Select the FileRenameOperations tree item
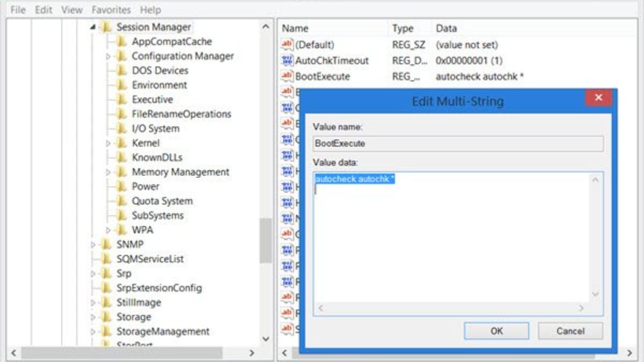The image size is (644, 362). click(x=181, y=114)
